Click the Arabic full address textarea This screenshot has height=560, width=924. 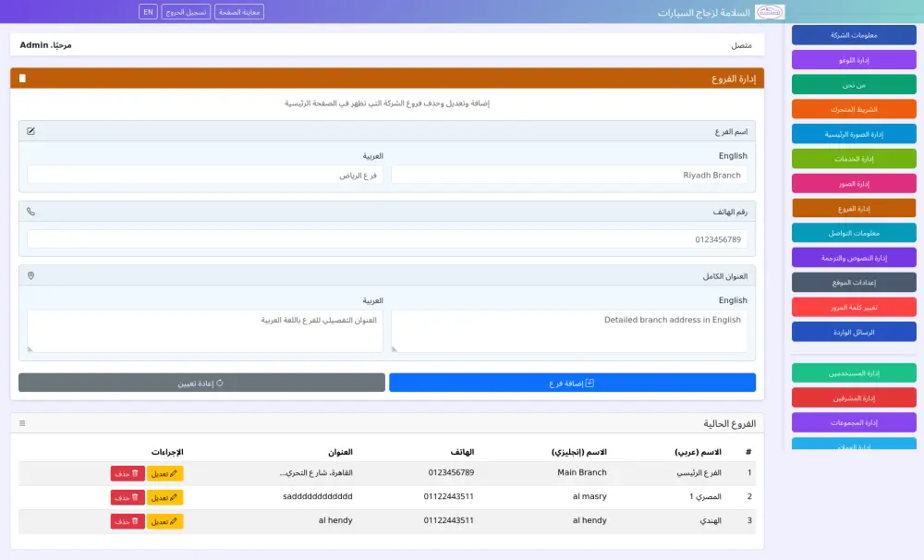click(x=205, y=331)
